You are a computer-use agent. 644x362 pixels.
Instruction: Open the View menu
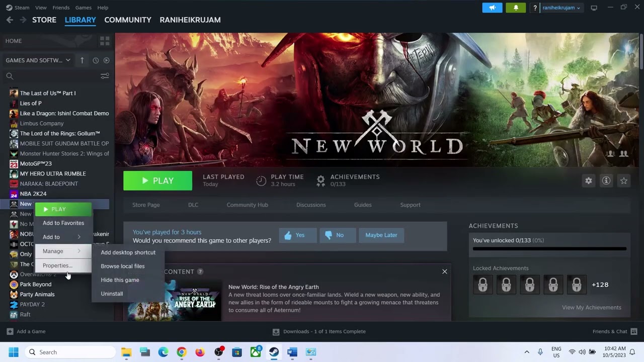(x=41, y=8)
